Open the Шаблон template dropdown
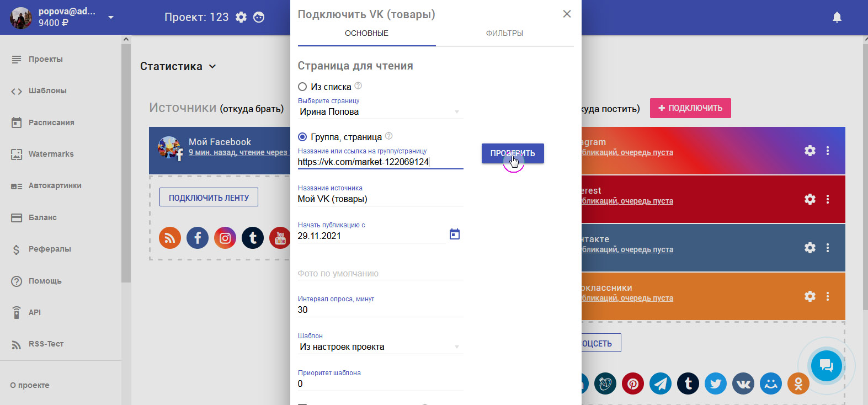The image size is (868, 405). click(x=380, y=347)
